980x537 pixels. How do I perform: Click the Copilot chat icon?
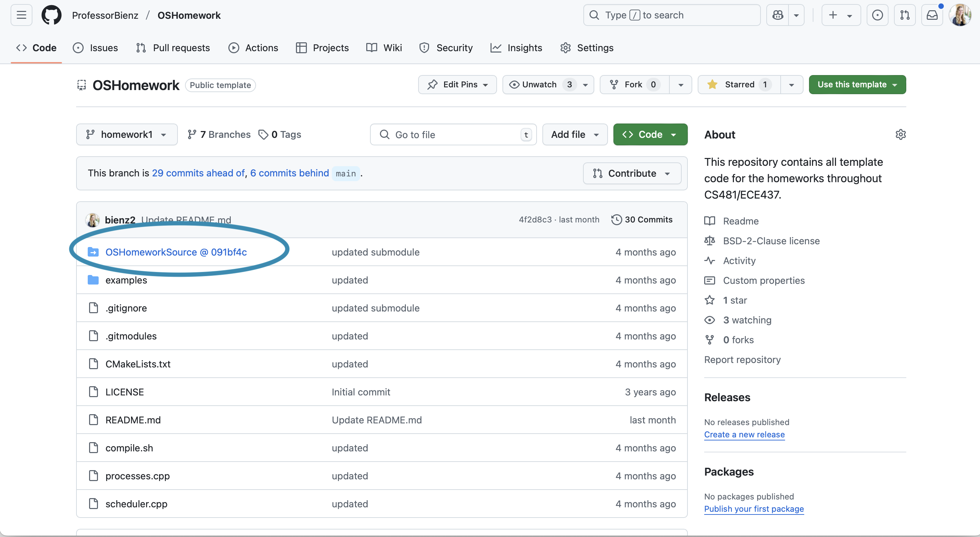pos(778,15)
